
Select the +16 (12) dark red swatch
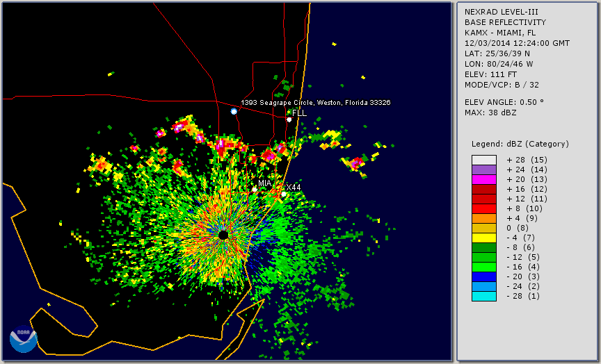[483, 189]
